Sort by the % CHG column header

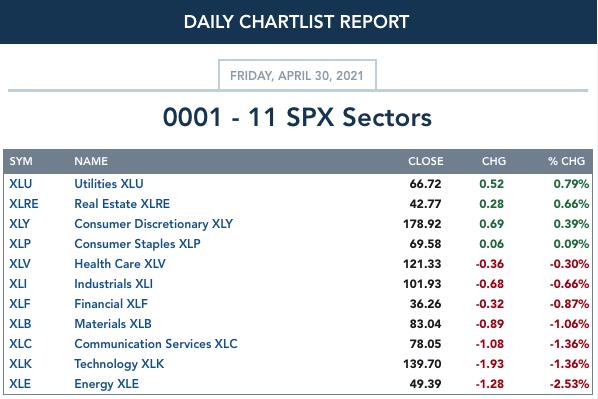click(566, 161)
